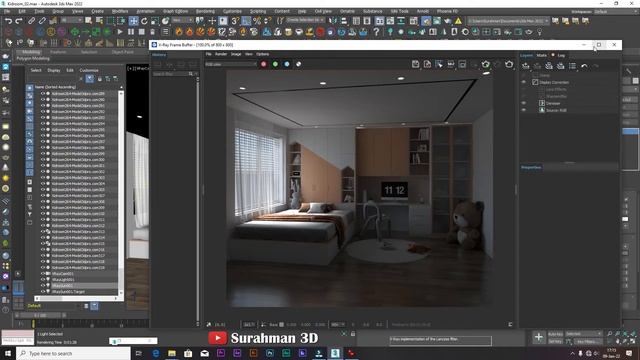The height and width of the screenshot is (360, 640).
Task: Click Name sorted ascending column header
Action: (55, 87)
